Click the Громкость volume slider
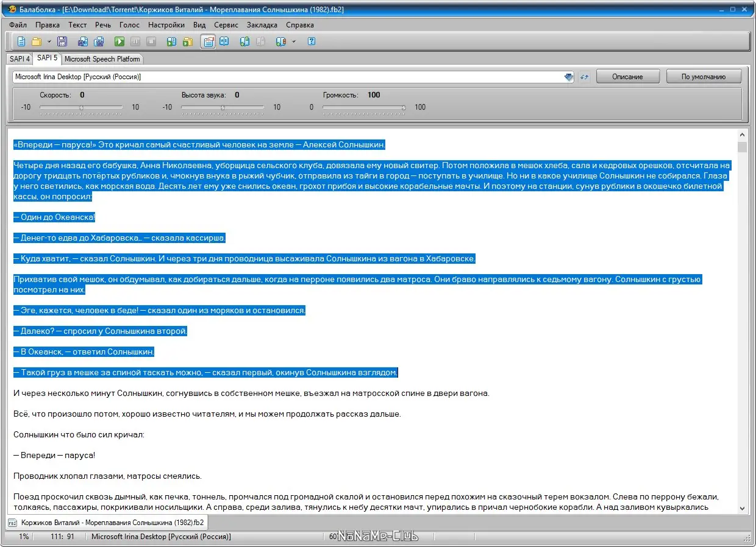 (x=364, y=108)
